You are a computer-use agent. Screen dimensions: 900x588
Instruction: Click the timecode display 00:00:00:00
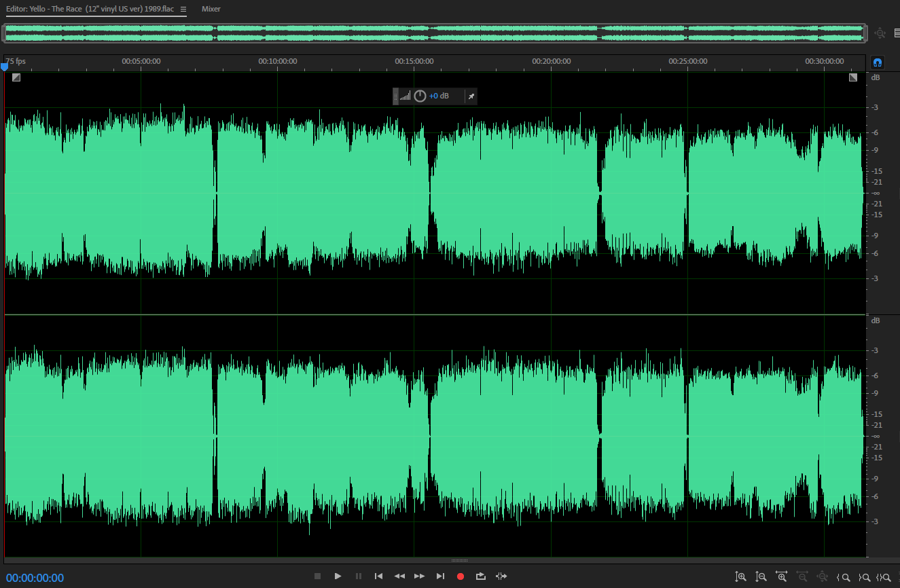click(x=35, y=578)
